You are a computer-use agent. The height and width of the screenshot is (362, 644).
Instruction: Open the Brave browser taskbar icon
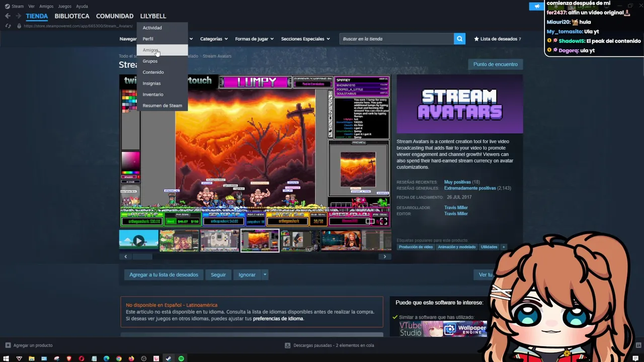[69, 358]
